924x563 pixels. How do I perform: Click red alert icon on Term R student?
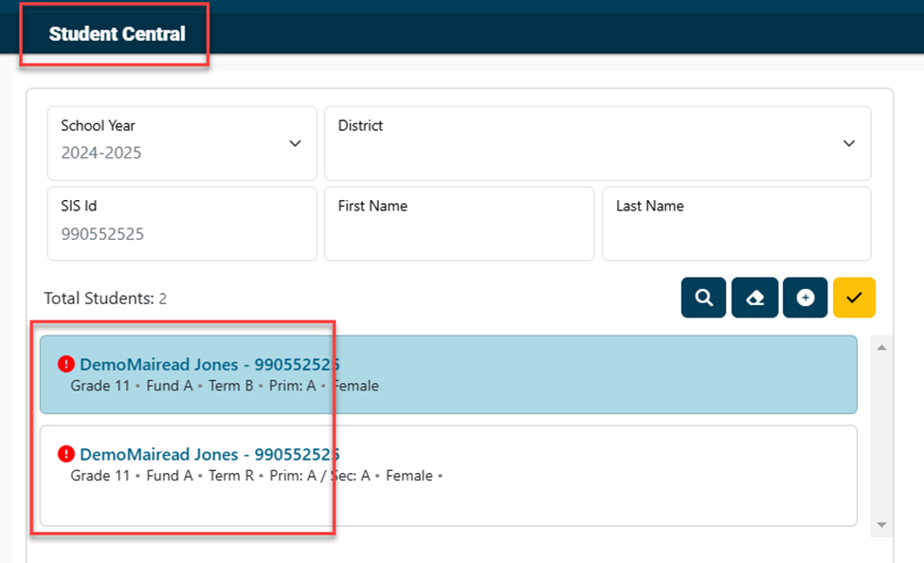pos(66,454)
